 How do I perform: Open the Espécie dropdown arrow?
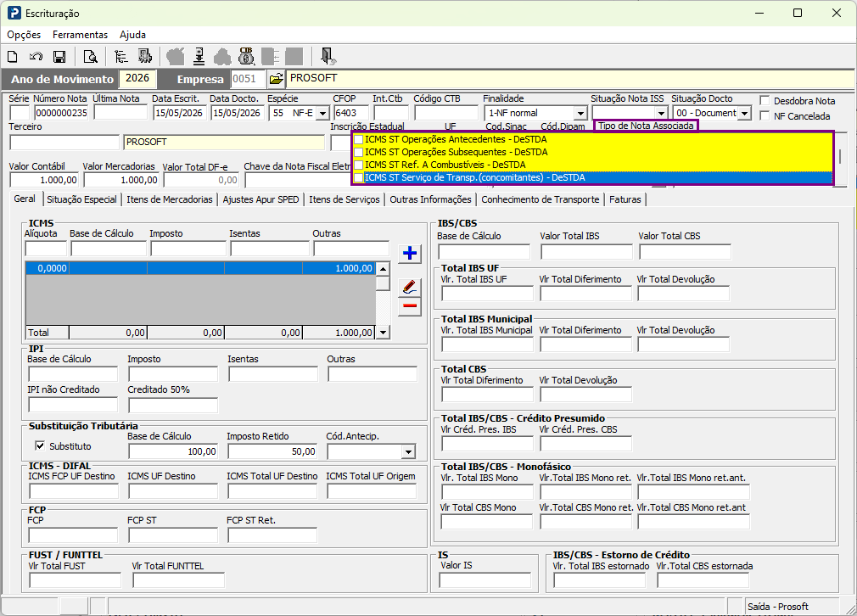(322, 113)
